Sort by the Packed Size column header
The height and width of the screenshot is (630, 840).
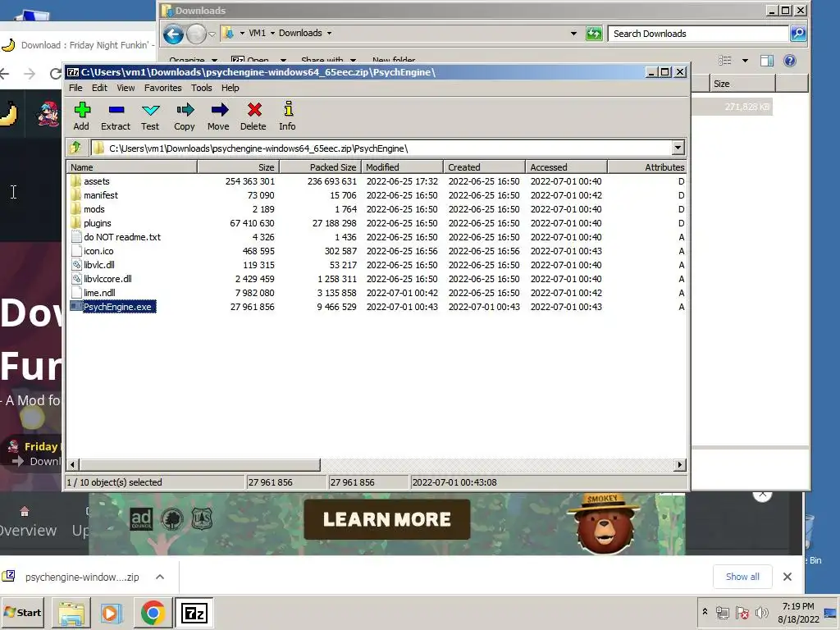tap(320, 167)
